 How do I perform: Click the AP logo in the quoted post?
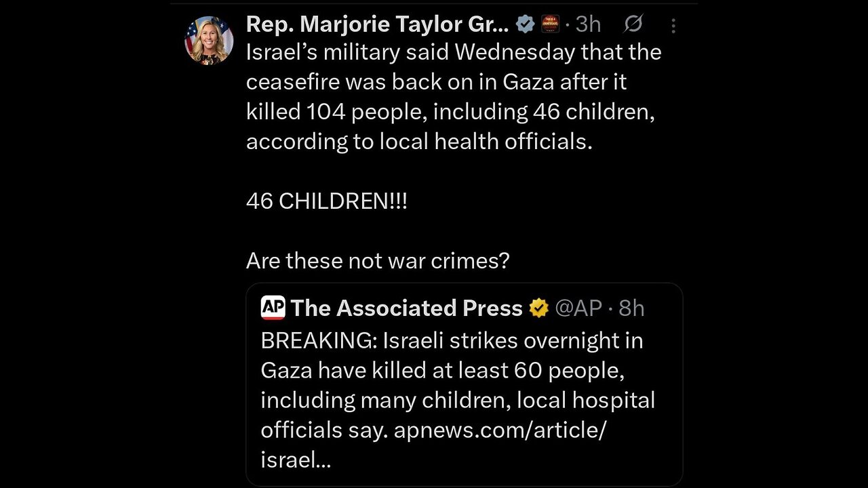point(273,308)
